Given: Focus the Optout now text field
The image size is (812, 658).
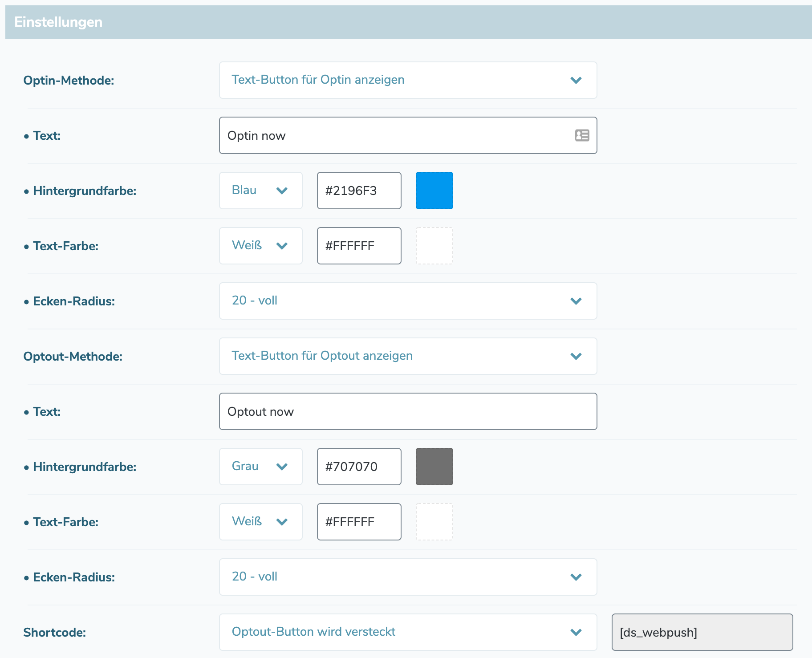Looking at the screenshot, I should coord(407,411).
